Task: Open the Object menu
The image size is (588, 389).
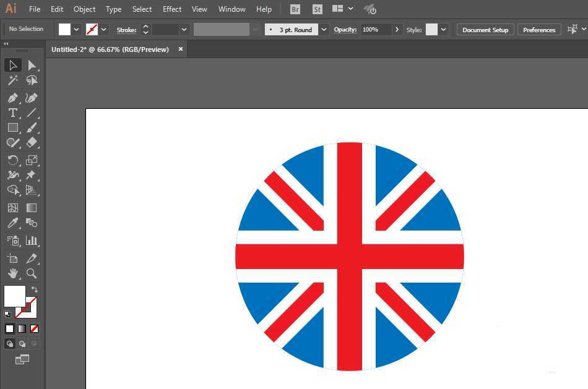Action: click(84, 9)
